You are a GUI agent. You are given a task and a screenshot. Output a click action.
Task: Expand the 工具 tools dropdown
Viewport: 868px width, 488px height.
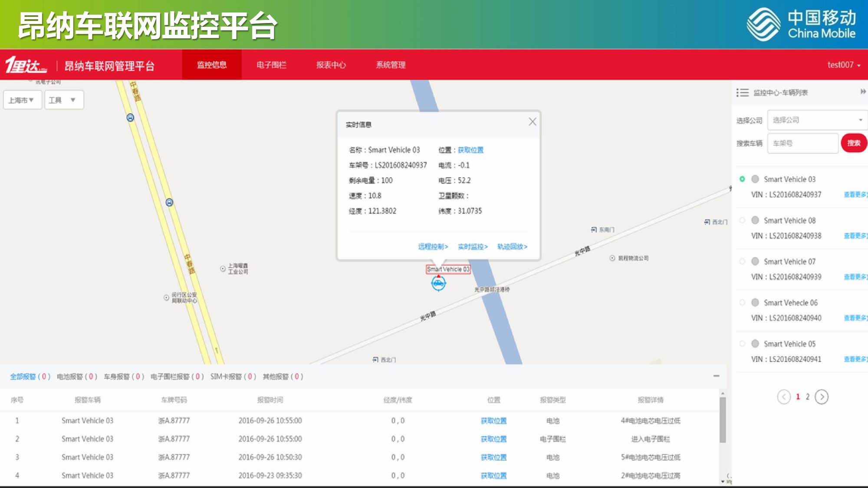[63, 100]
